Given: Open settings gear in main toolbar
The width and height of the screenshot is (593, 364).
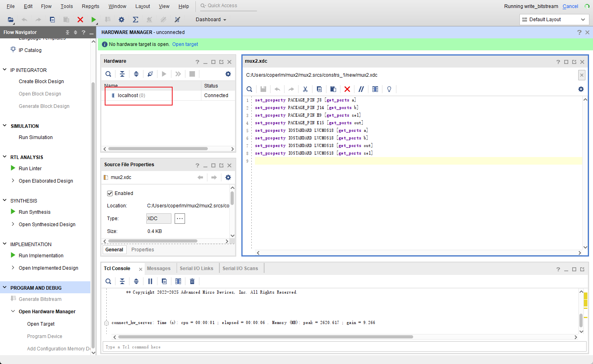Looking at the screenshot, I should coord(121,20).
